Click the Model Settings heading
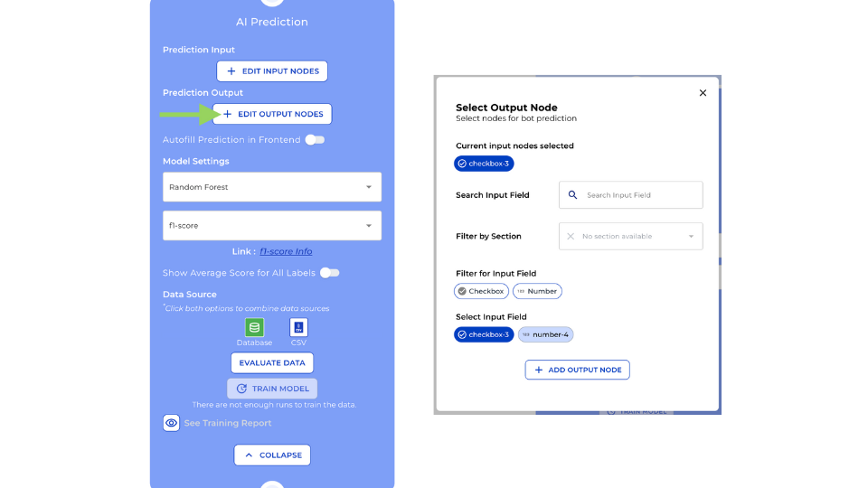This screenshot has width=868, height=488. pos(195,161)
